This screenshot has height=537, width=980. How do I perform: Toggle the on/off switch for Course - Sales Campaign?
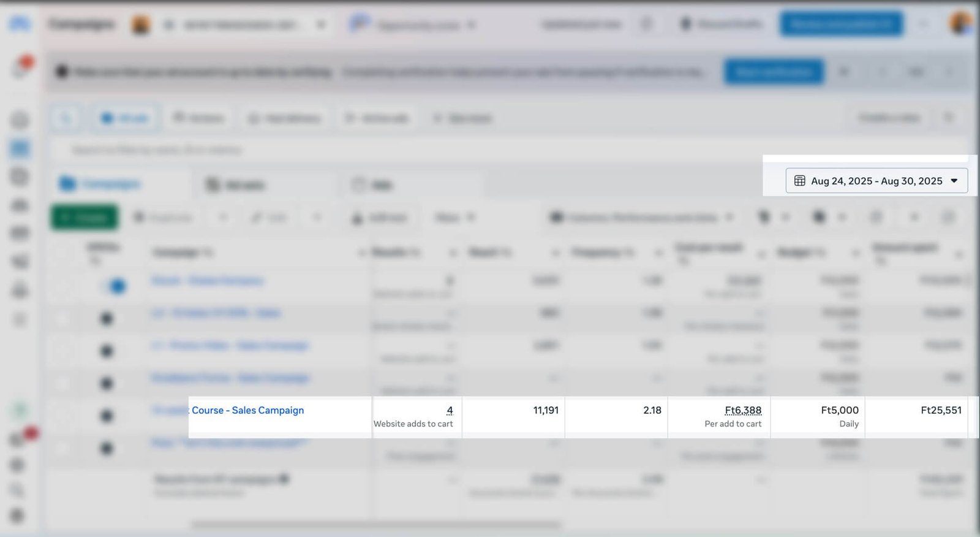(107, 416)
